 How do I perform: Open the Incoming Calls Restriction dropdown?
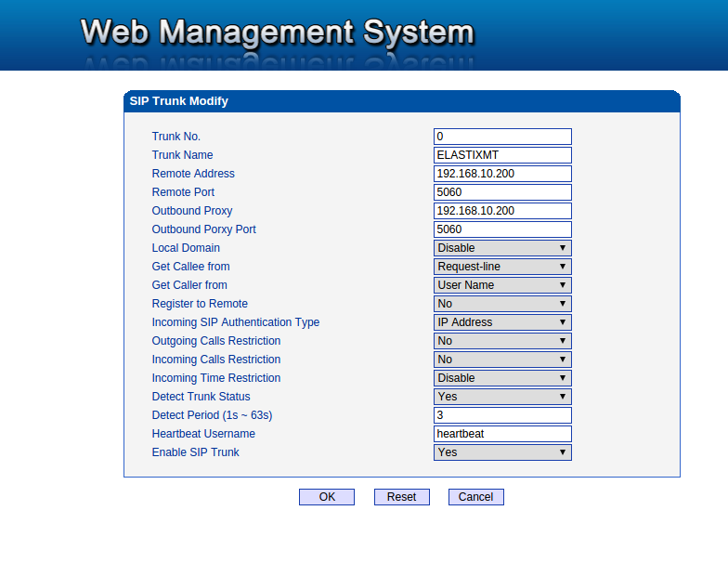click(x=502, y=360)
